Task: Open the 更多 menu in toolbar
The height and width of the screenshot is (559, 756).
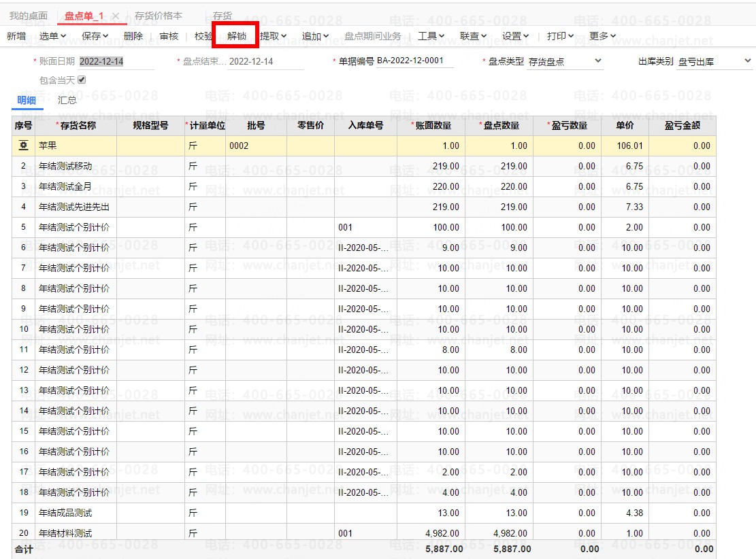Action: pyautogui.click(x=602, y=36)
